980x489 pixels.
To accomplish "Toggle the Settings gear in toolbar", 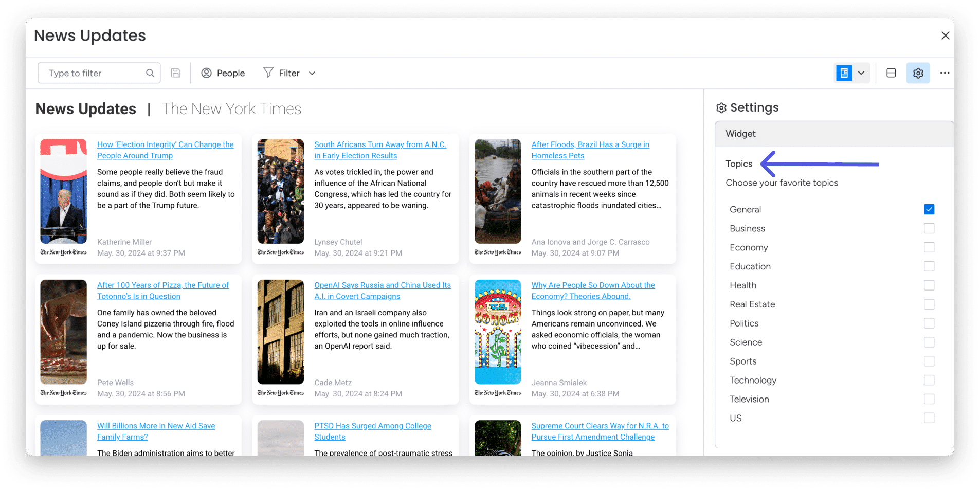I will [x=918, y=73].
